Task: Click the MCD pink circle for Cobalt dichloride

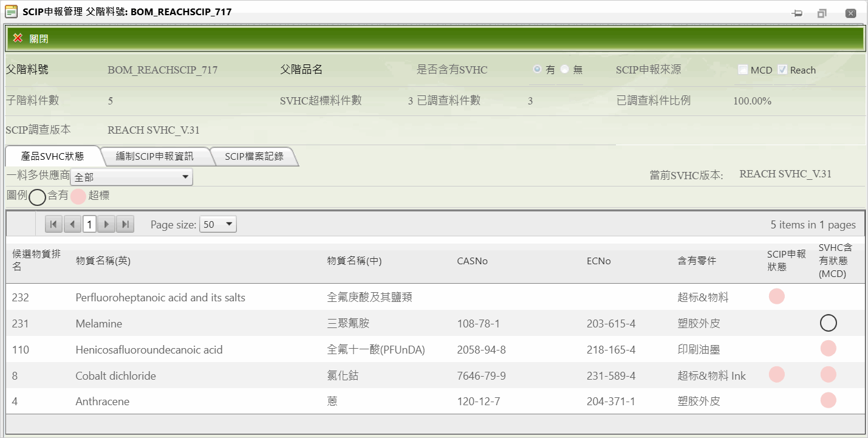Action: click(829, 374)
